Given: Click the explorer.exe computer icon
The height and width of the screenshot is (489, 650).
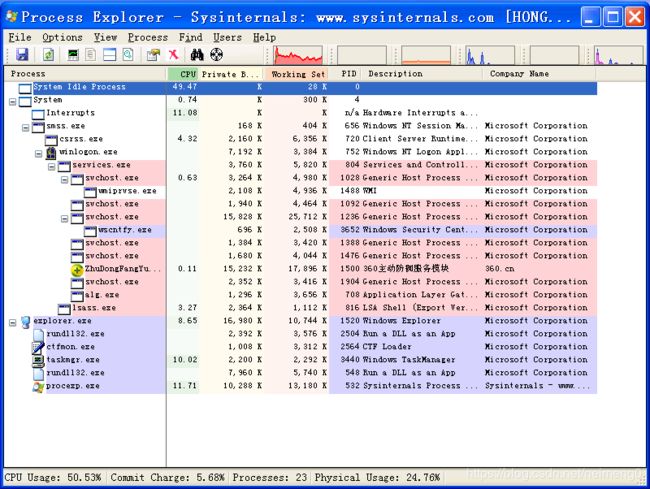Looking at the screenshot, I should coord(26,322).
